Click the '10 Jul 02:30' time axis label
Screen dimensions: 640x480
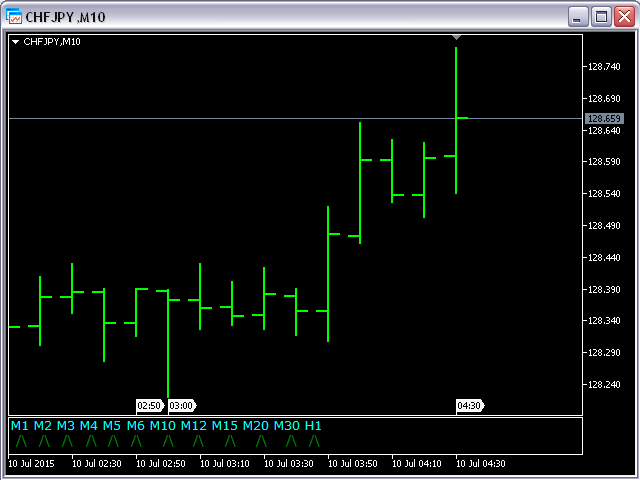pyautogui.click(x=97, y=464)
